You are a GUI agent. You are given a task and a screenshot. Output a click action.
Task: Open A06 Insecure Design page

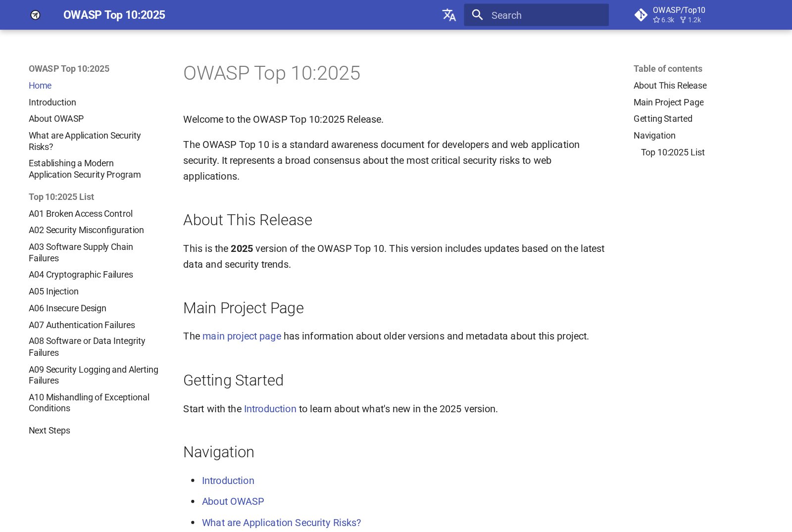coord(67,308)
